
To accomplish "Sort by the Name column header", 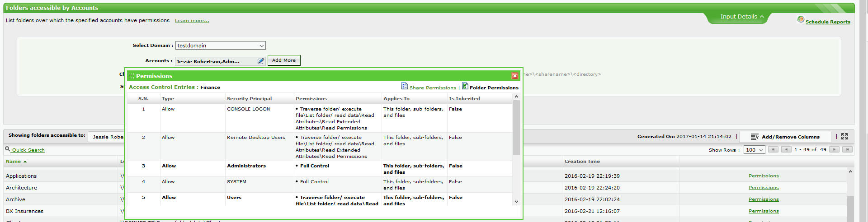I will point(13,162).
